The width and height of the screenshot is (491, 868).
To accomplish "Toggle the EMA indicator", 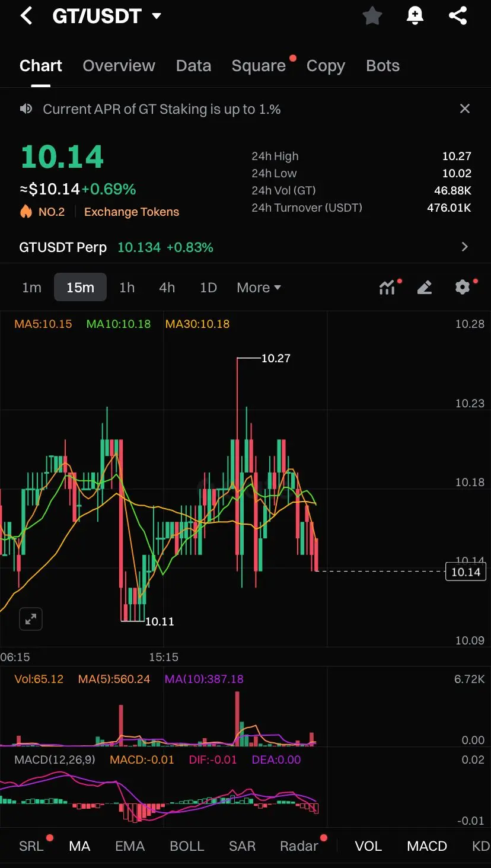I will point(130,846).
